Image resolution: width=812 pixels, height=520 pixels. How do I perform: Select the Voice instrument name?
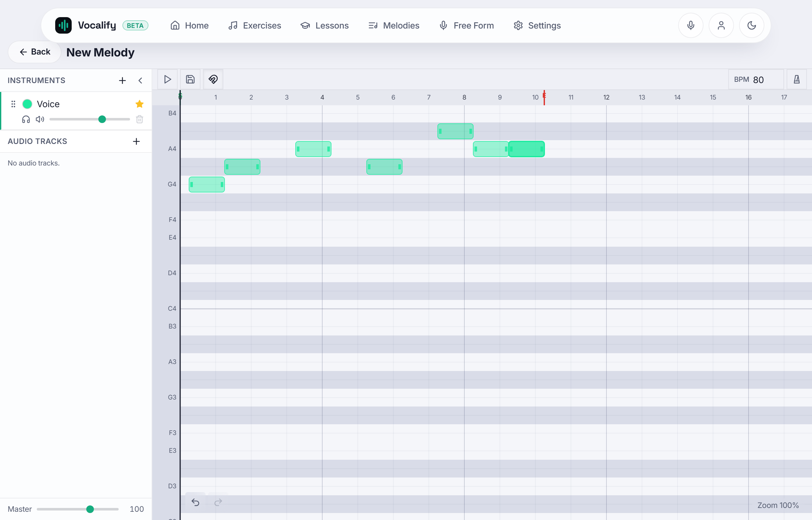tap(48, 104)
